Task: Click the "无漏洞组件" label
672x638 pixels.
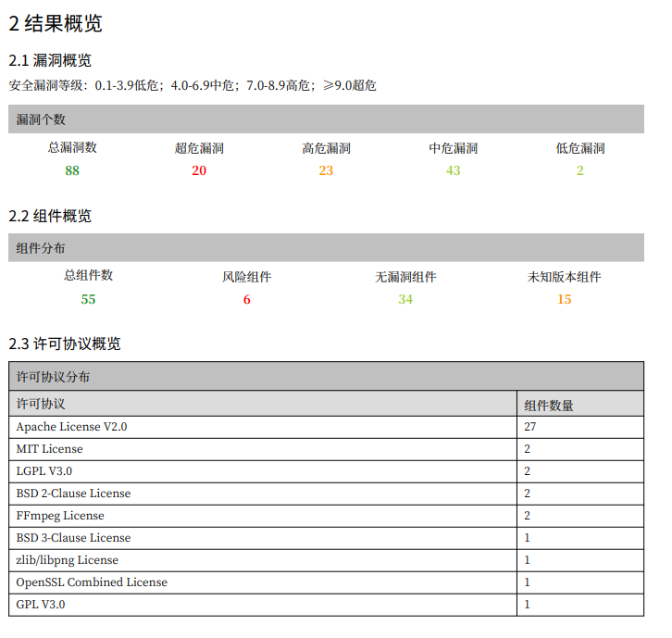Action: pos(405,277)
